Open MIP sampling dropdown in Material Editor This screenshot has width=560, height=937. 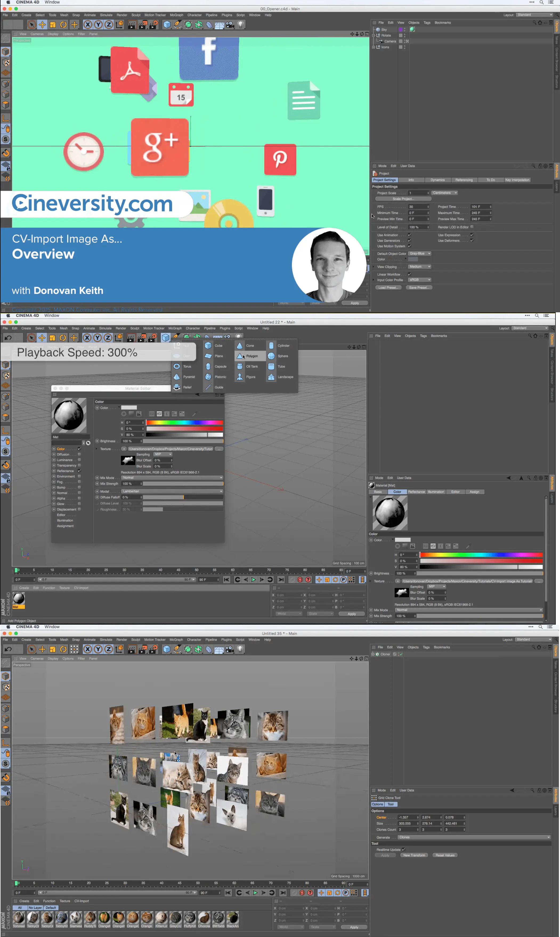(163, 454)
